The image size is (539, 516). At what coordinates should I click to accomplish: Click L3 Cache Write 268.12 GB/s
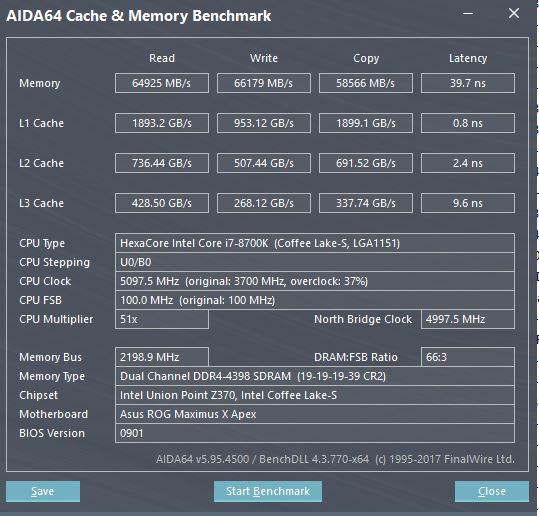point(264,203)
